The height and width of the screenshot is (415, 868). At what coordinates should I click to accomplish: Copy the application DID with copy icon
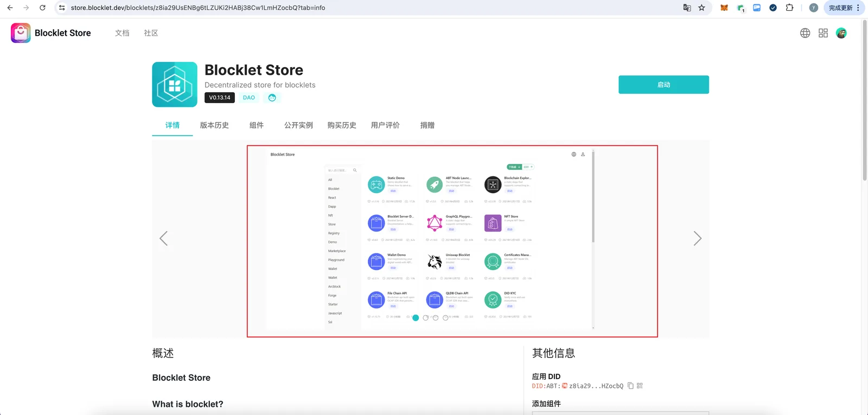[x=630, y=386]
